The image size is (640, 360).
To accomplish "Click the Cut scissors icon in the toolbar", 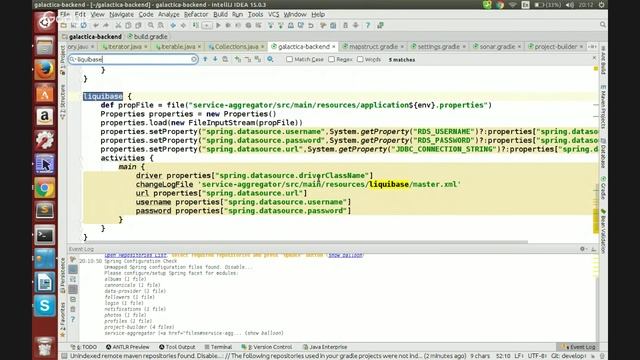I will click(118, 25).
